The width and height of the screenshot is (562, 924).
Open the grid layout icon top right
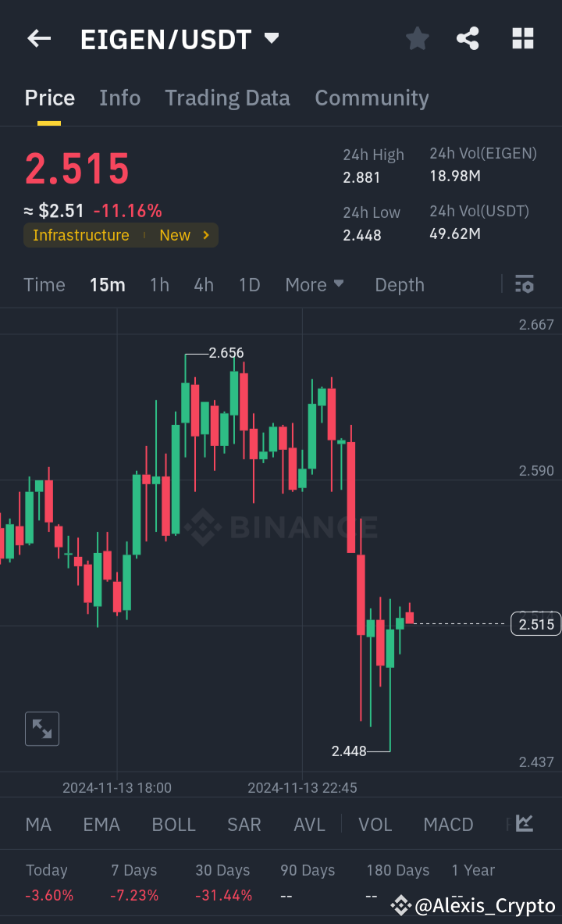pos(522,37)
